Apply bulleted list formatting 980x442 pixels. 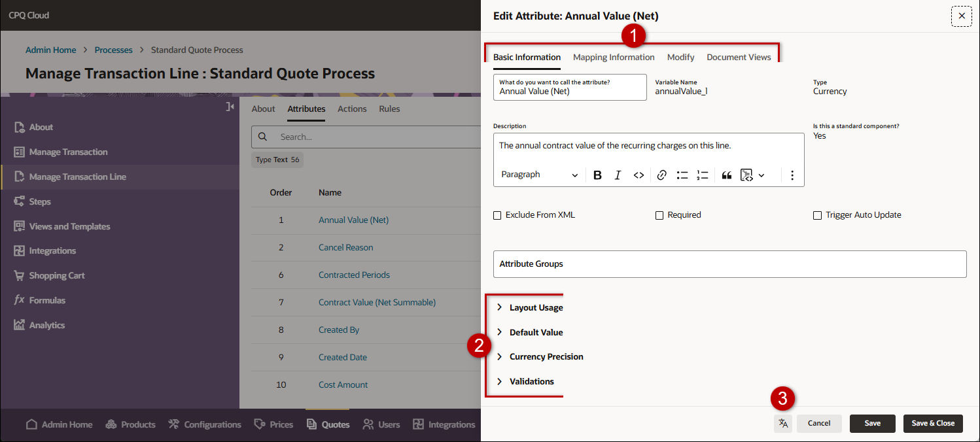[x=682, y=175]
